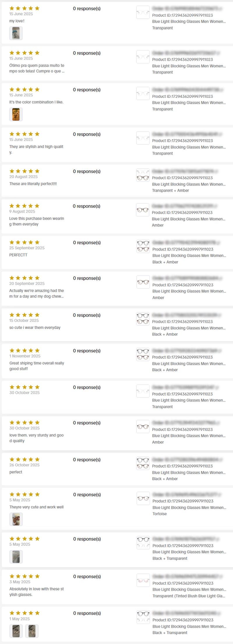Image resolution: width=233 pixels, height=644 pixels.
Task: Expand truncated review starting "Ótimo pra quem passa"
Action: (37, 68)
